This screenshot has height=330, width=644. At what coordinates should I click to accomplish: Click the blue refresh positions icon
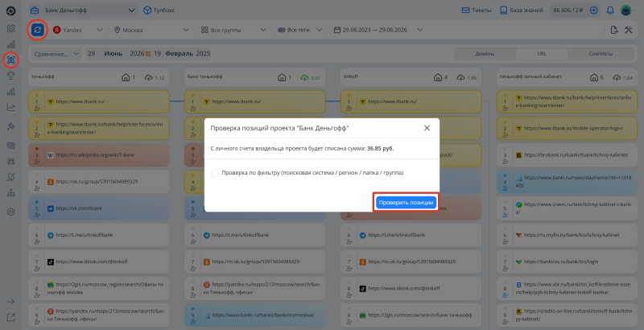click(x=37, y=30)
